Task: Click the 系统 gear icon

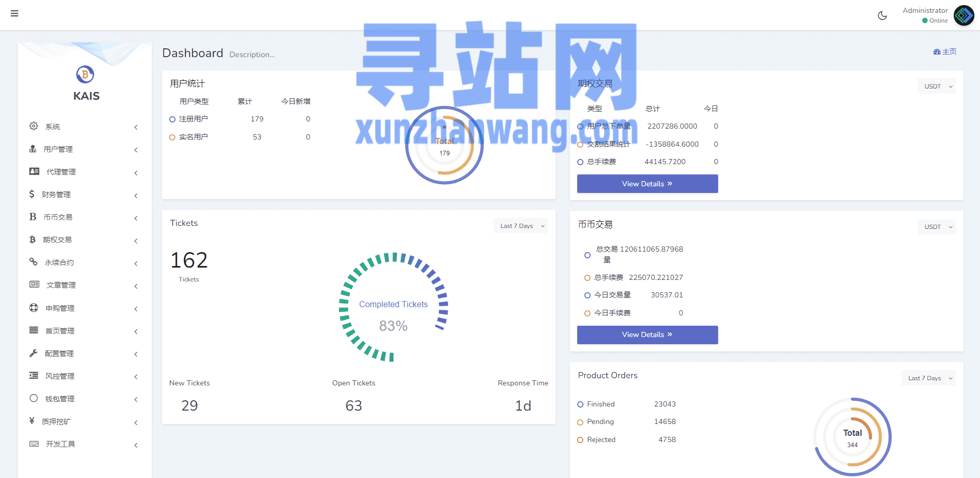Action: click(x=33, y=126)
